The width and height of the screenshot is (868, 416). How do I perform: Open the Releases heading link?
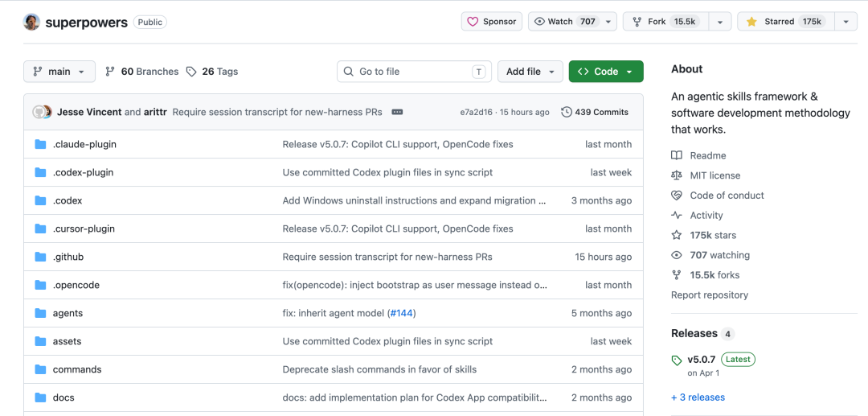(x=694, y=333)
